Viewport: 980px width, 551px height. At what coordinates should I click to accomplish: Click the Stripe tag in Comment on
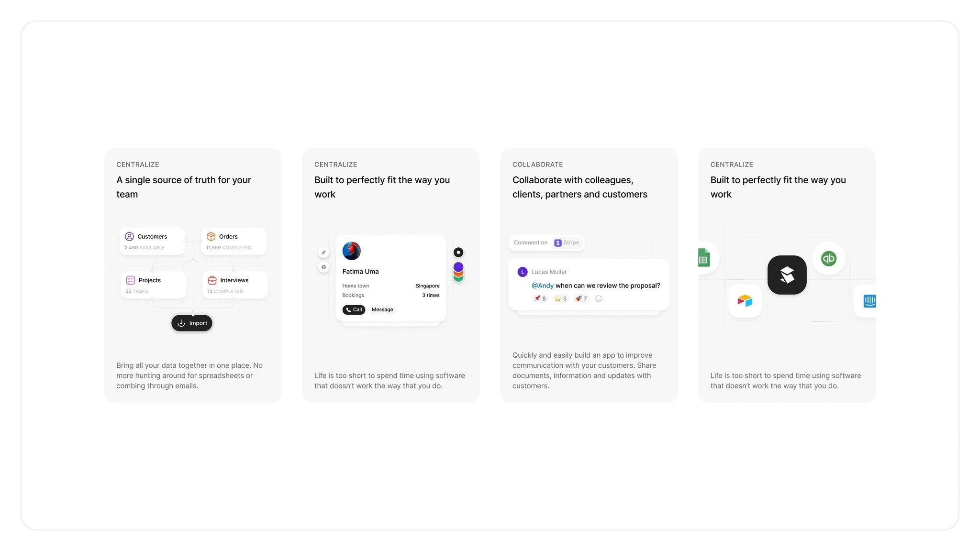pos(567,243)
